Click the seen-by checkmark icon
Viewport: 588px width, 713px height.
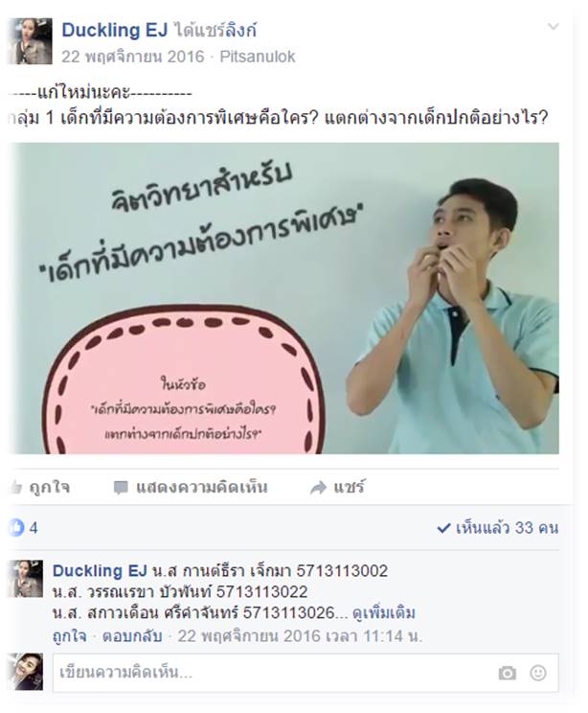click(x=443, y=528)
